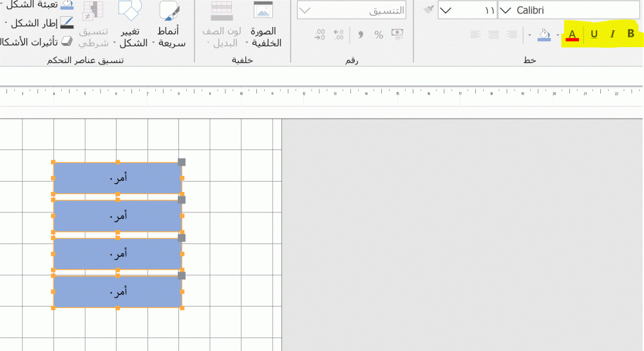Align text to the right

(512, 35)
